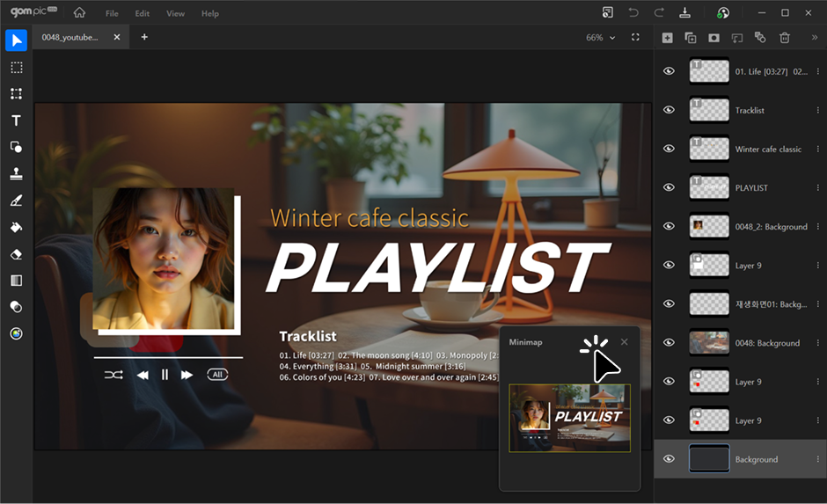Collapse the layers panel with double chevron

[814, 38]
